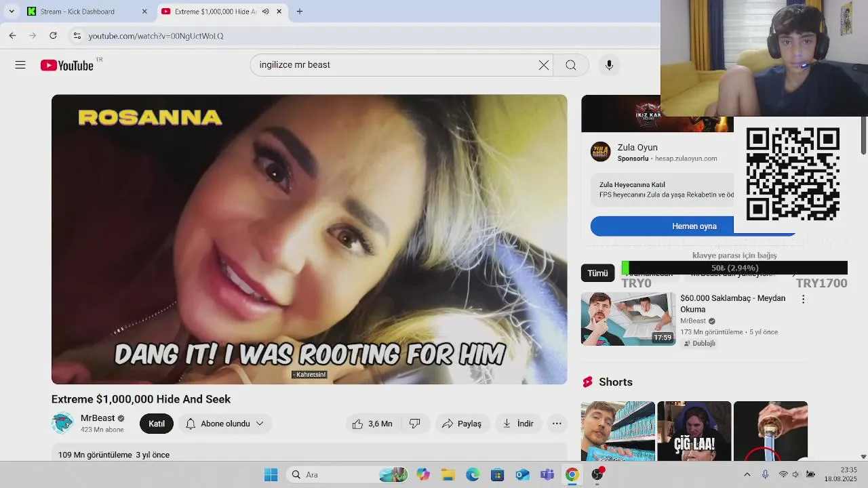Clear the search box with the X
This screenshot has height=488, width=868.
pyautogui.click(x=544, y=65)
